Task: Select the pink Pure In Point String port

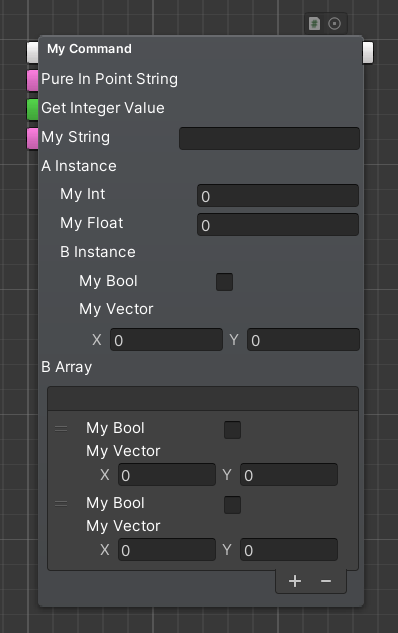Action: [33, 80]
